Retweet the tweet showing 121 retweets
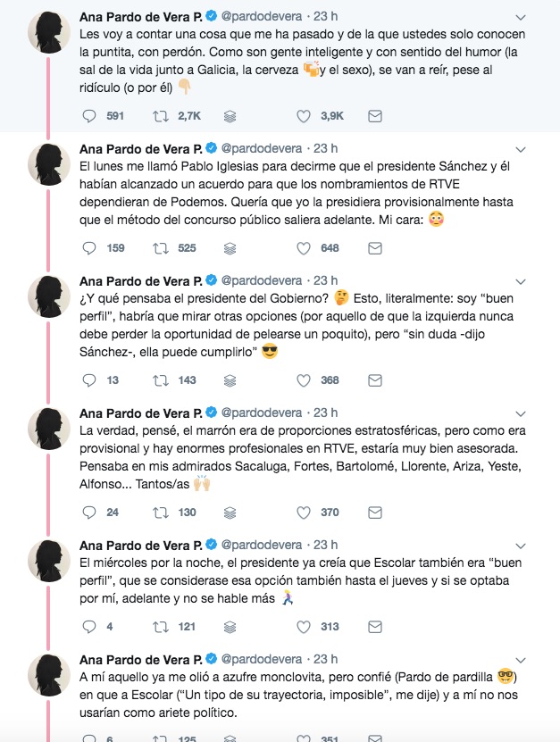The image size is (560, 742). [162, 627]
